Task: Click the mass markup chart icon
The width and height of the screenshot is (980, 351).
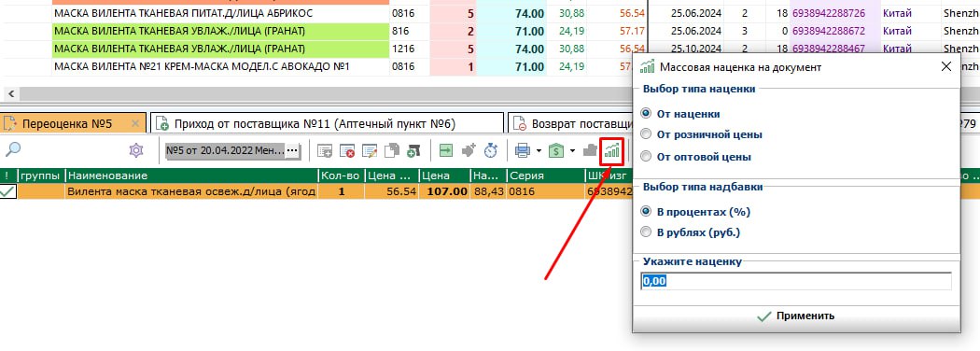Action: point(612,150)
